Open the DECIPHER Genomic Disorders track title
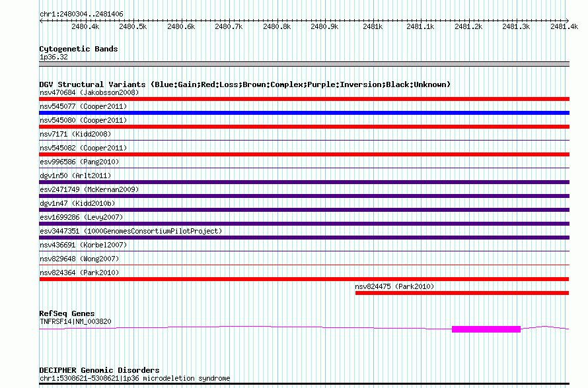Viewport: 588px width, 388px height. [99, 370]
